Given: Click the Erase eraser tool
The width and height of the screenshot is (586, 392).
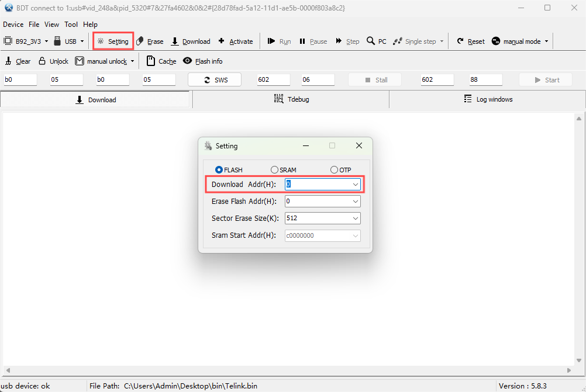Looking at the screenshot, I should coord(150,41).
